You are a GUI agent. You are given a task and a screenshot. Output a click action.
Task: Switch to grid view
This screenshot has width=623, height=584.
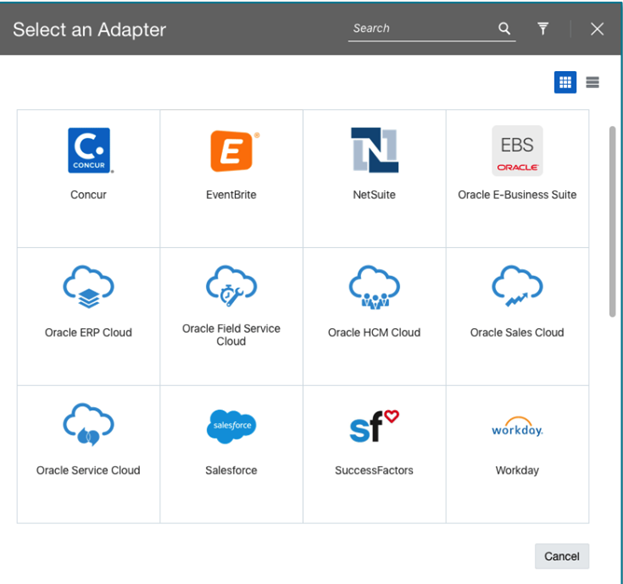[x=565, y=82]
